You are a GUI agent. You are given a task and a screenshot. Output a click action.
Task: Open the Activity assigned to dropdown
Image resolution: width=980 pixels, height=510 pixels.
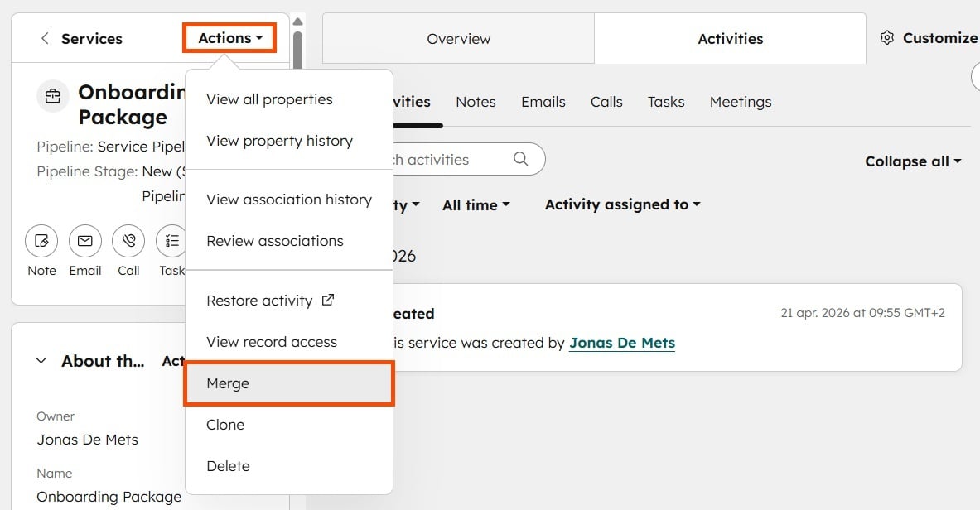pyautogui.click(x=621, y=204)
